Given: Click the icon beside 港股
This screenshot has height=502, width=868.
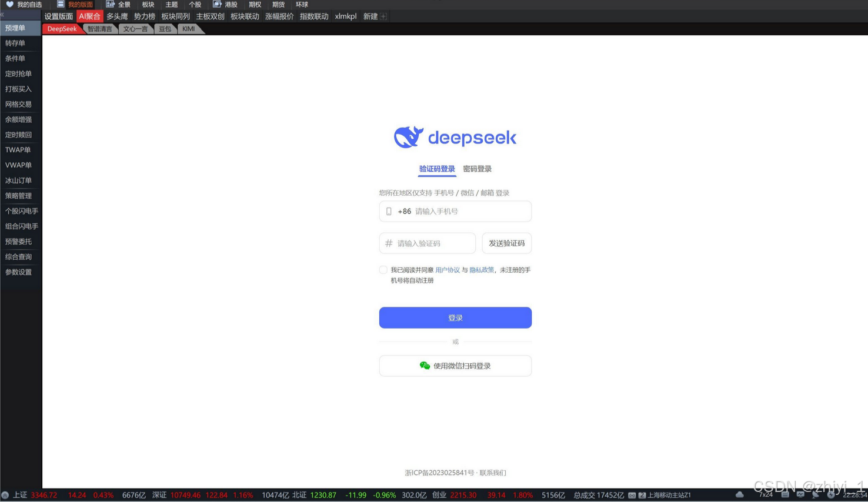Looking at the screenshot, I should [x=217, y=4].
